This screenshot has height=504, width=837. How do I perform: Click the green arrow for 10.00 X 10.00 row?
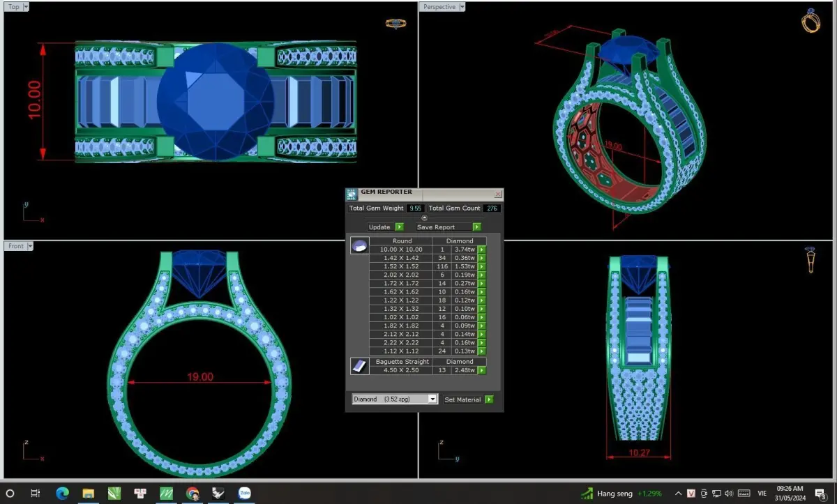tap(482, 250)
